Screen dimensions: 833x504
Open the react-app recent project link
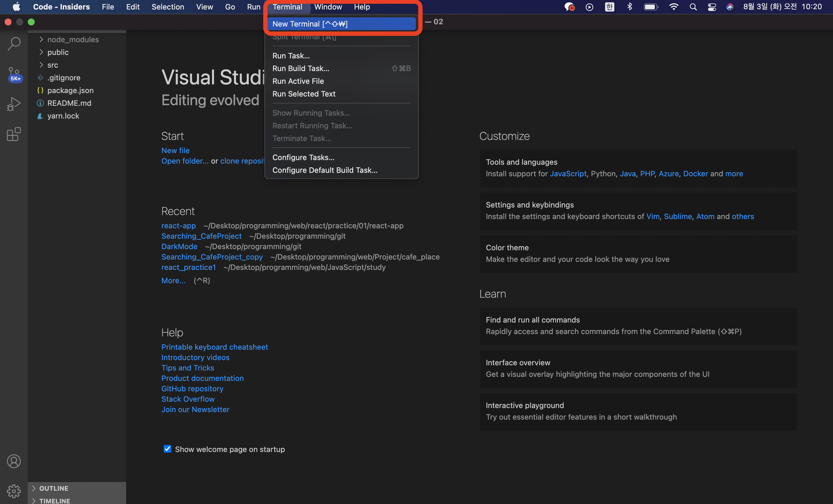178,225
